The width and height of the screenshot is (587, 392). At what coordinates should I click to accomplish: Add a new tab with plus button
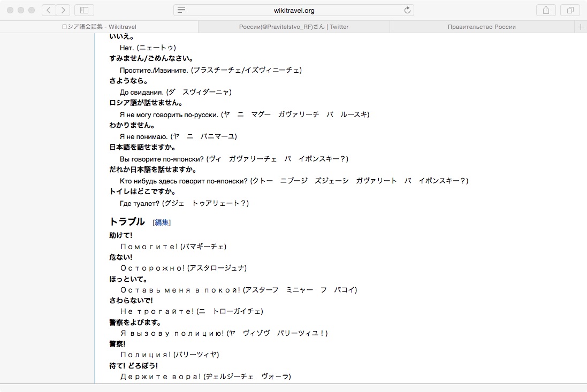581,27
